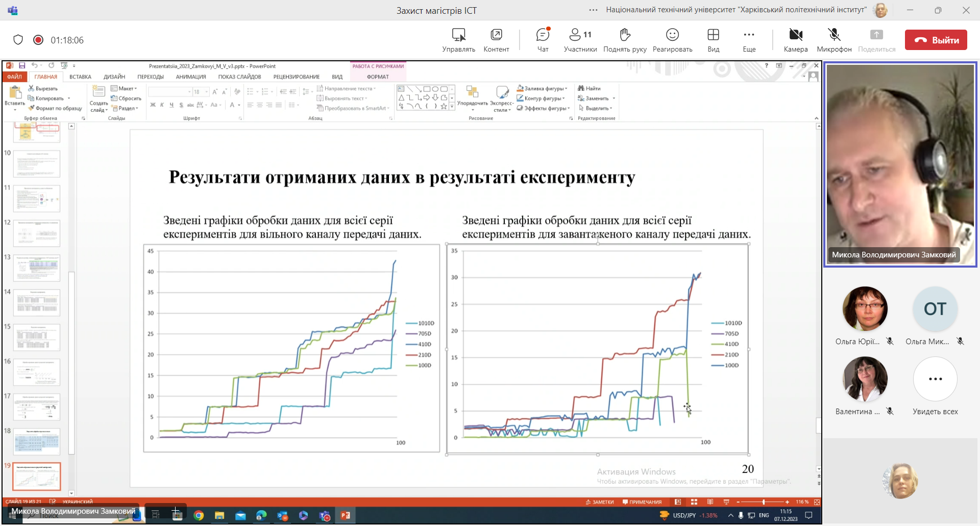Expand the Заливка фигуры dropdown

pyautogui.click(x=543, y=88)
